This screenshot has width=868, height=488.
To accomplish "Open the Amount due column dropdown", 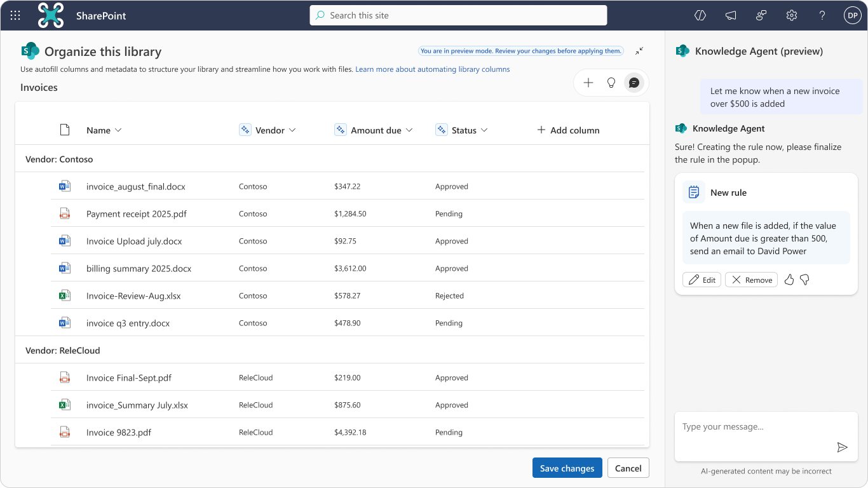I will tap(409, 130).
